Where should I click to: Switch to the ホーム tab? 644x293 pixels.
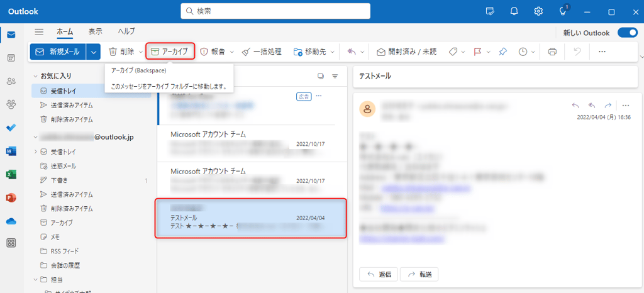65,31
